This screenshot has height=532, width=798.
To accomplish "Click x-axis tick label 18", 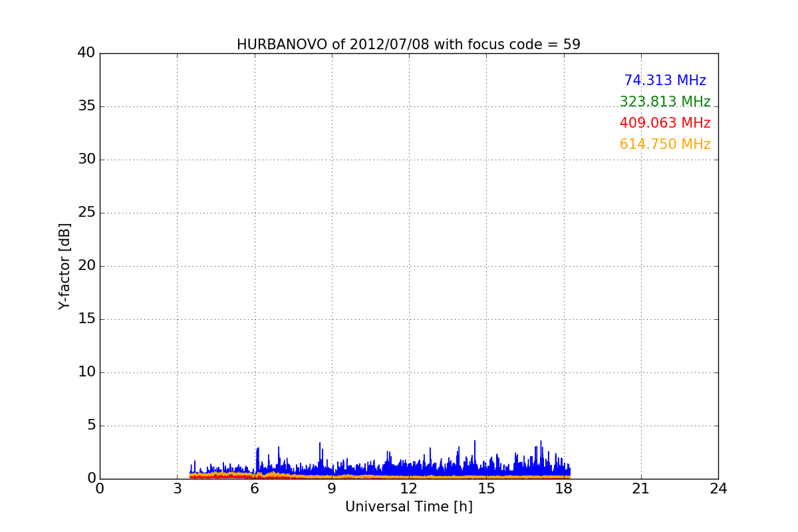I will point(564,489).
